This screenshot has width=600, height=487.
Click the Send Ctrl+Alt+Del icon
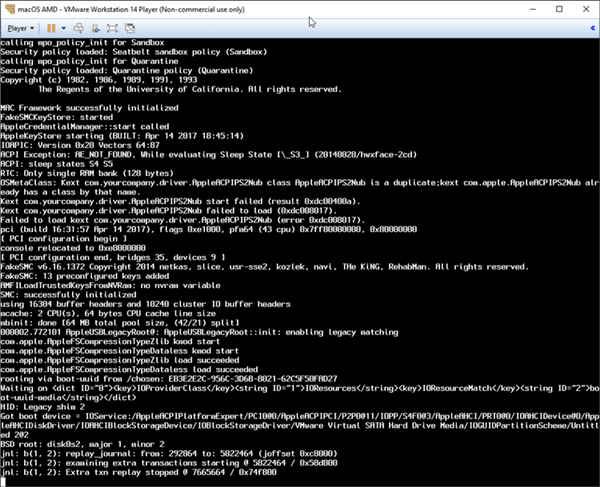tap(79, 28)
